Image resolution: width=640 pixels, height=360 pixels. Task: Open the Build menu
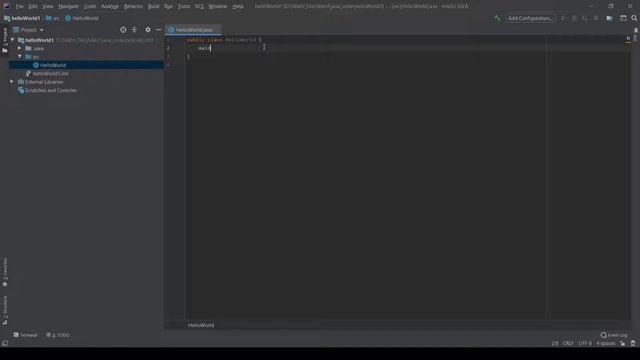153,6
